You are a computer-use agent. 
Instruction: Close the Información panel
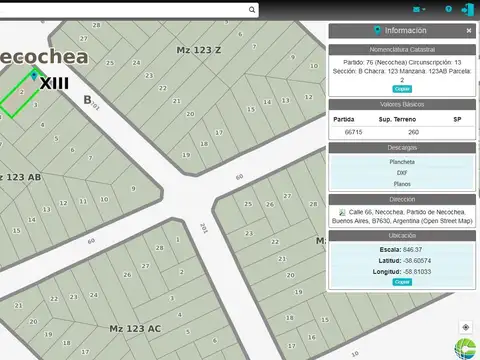pyautogui.click(x=469, y=31)
